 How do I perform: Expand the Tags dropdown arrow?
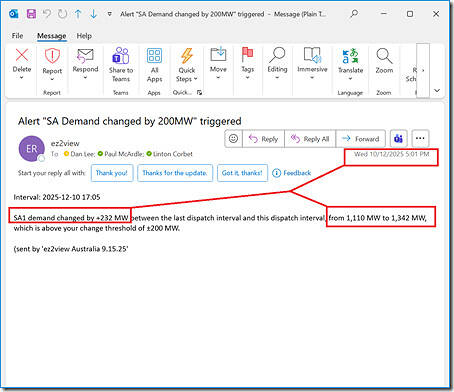pyautogui.click(x=248, y=78)
